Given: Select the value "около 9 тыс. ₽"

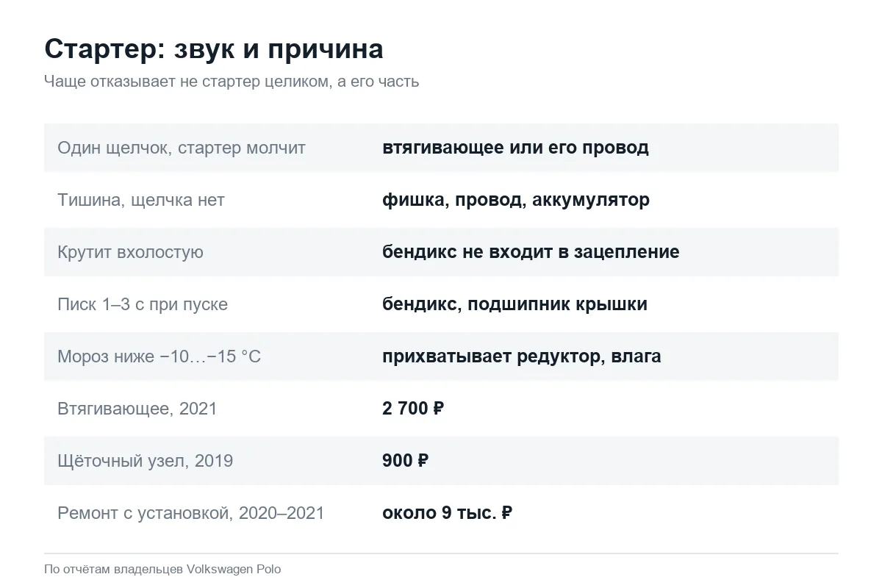Looking at the screenshot, I should pyautogui.click(x=447, y=513).
